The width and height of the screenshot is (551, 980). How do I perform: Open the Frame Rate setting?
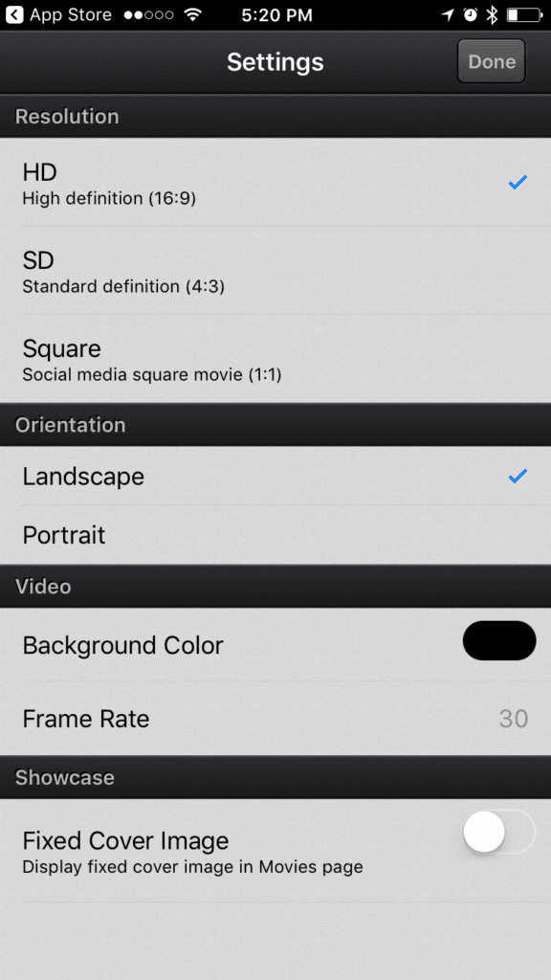[275, 719]
